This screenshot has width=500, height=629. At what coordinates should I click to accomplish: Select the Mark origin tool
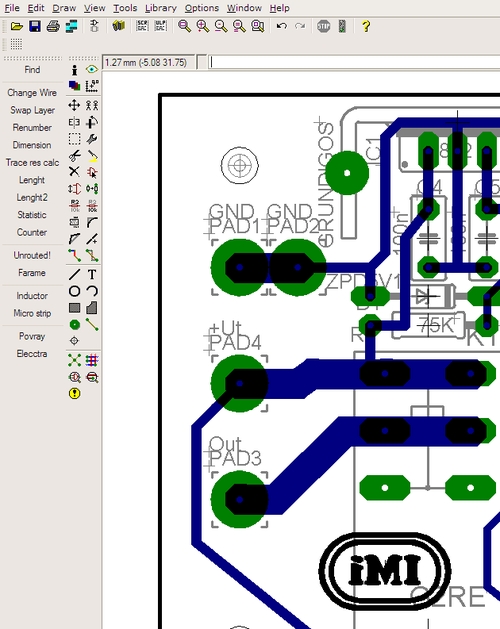click(92, 85)
